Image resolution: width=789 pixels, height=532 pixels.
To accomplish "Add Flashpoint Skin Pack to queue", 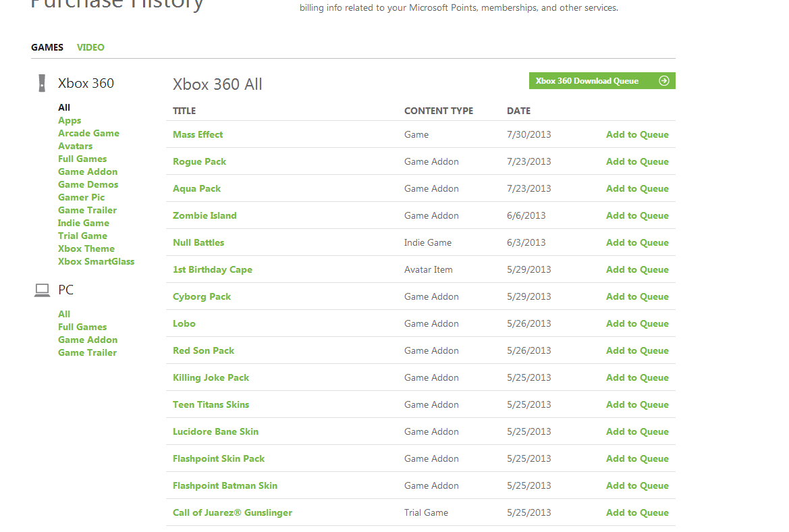I will pyautogui.click(x=637, y=458).
